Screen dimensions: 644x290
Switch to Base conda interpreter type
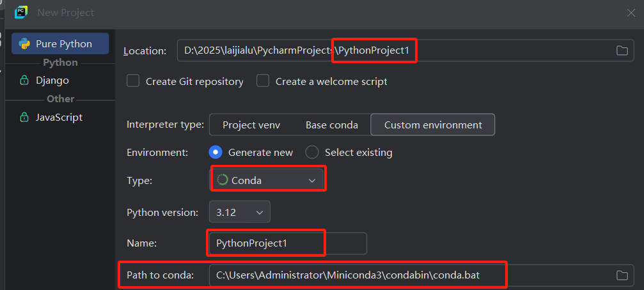point(331,125)
